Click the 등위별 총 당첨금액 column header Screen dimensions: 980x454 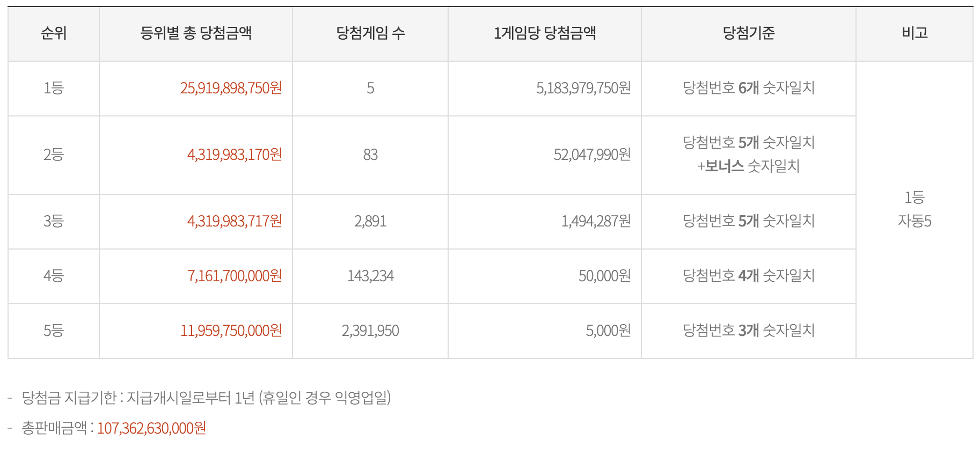pyautogui.click(x=196, y=33)
